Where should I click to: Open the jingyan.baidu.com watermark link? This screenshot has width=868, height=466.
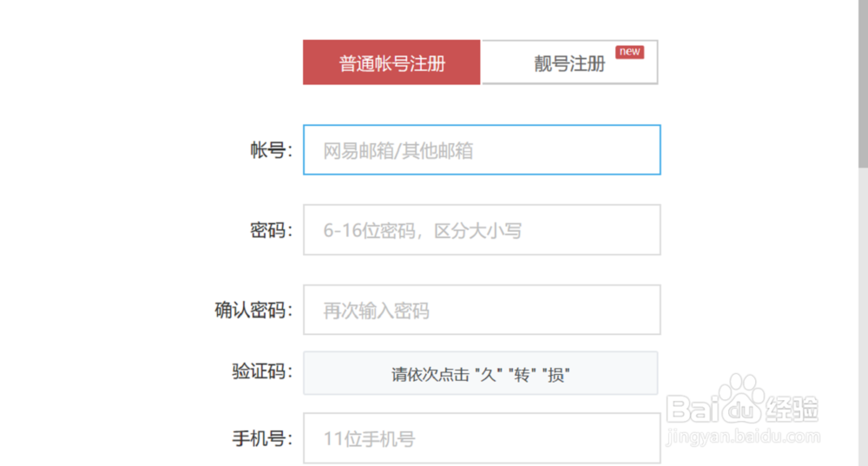[743, 436]
